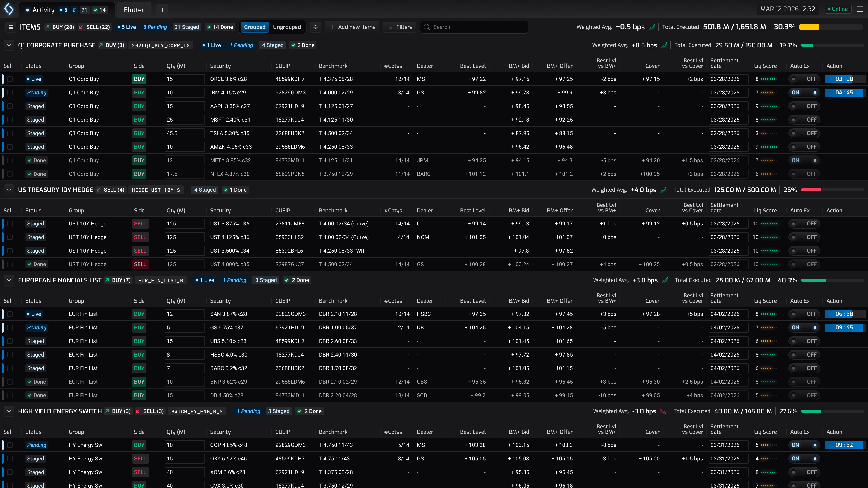Open the hamburger menu at top right
This screenshot has height=488, width=868.
tap(860, 9)
